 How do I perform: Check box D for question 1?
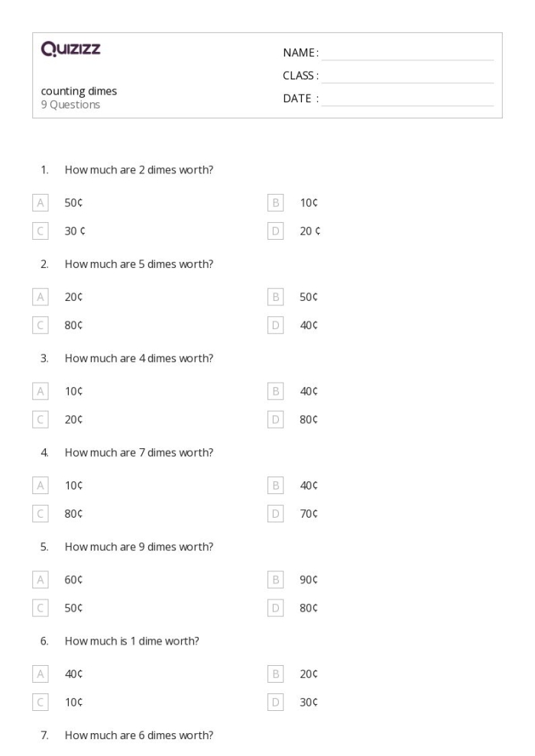(275, 231)
